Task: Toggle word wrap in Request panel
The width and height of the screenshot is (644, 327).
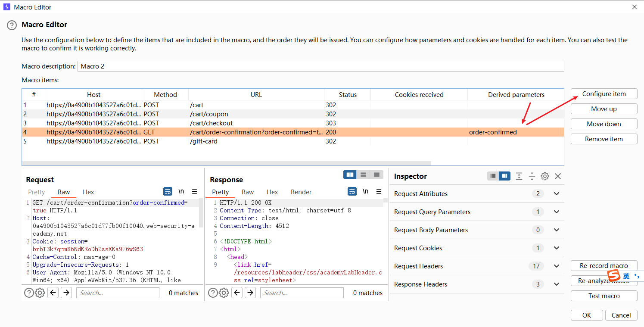Action: pos(168,192)
